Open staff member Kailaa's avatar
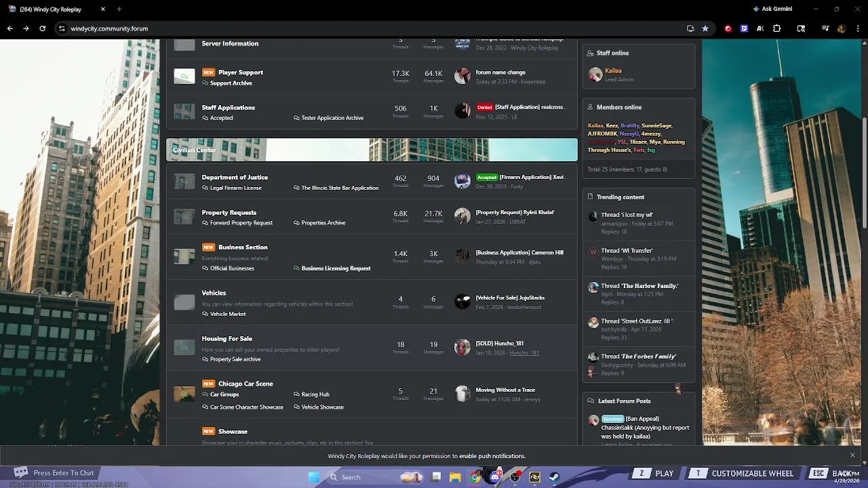This screenshot has width=868, height=488. point(595,75)
